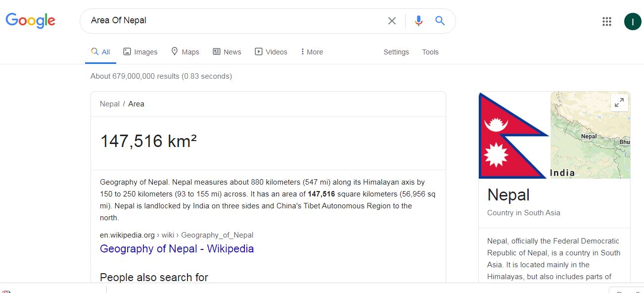Click into the search input field

pyautogui.click(x=232, y=21)
